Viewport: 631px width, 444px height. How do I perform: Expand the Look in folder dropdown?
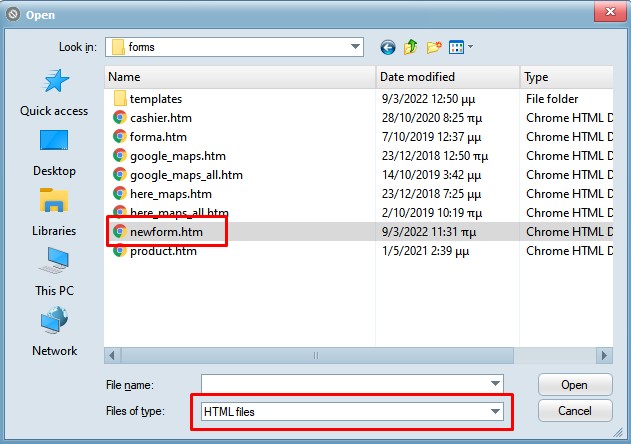click(x=355, y=47)
